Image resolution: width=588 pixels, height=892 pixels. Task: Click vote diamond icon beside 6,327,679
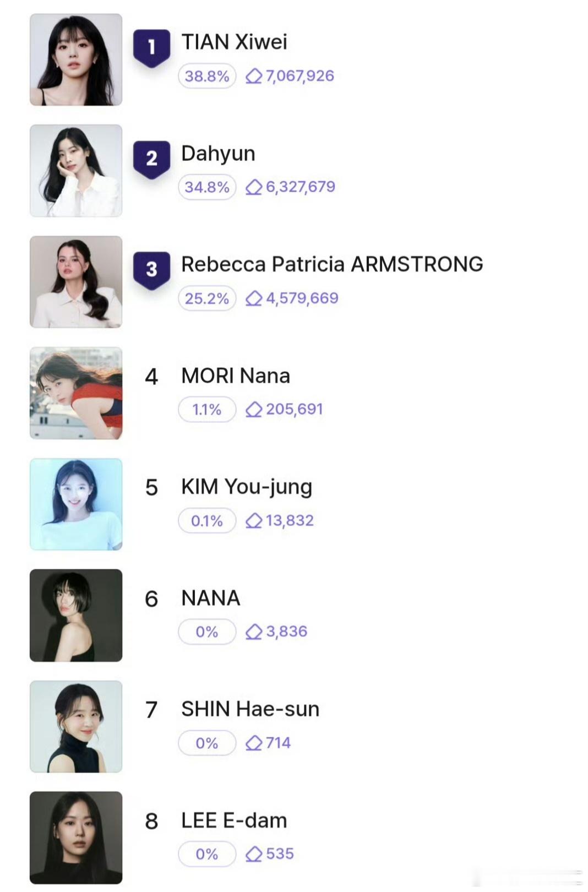coord(254,187)
